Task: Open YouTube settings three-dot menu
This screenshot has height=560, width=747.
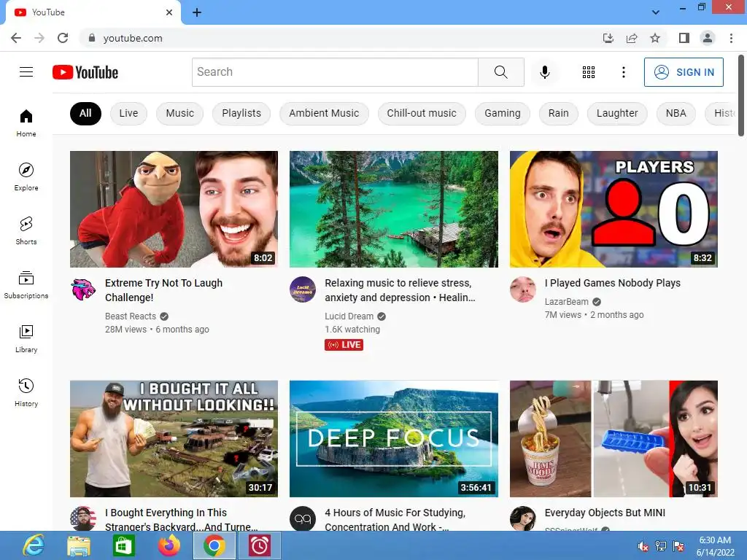Action: tap(623, 72)
